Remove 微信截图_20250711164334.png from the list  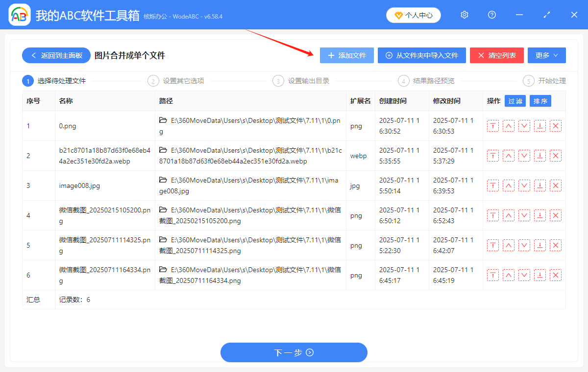555,275
